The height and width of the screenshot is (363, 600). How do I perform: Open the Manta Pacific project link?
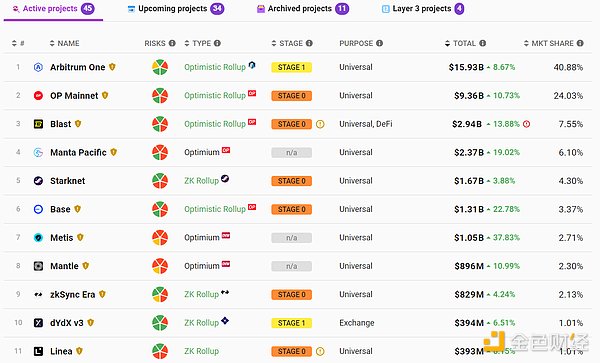tap(78, 152)
